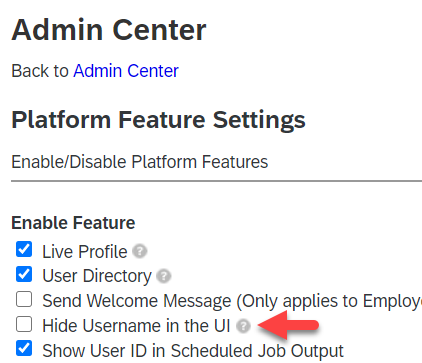Viewport: 422px width, 363px height.
Task: Uncheck Show User ID in Scheduled Job Output
Action: (x=24, y=349)
